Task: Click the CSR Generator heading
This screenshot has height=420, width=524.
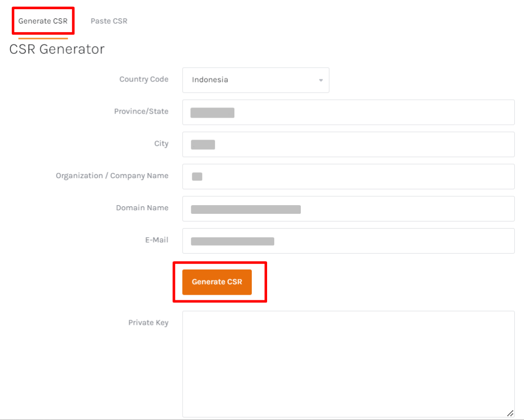Action: [57, 49]
